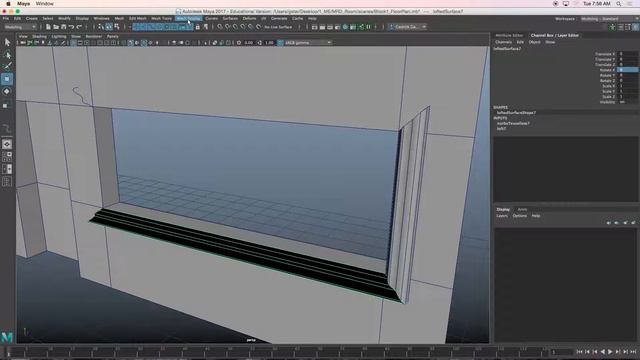Open the Object menu in Channel Box
Screen dimensions: 640x360
point(534,42)
